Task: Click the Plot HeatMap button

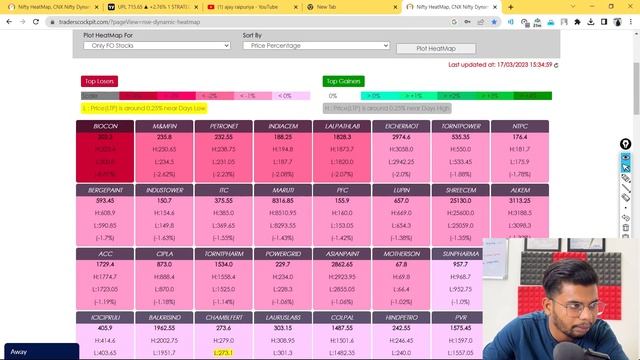Action: tap(436, 49)
